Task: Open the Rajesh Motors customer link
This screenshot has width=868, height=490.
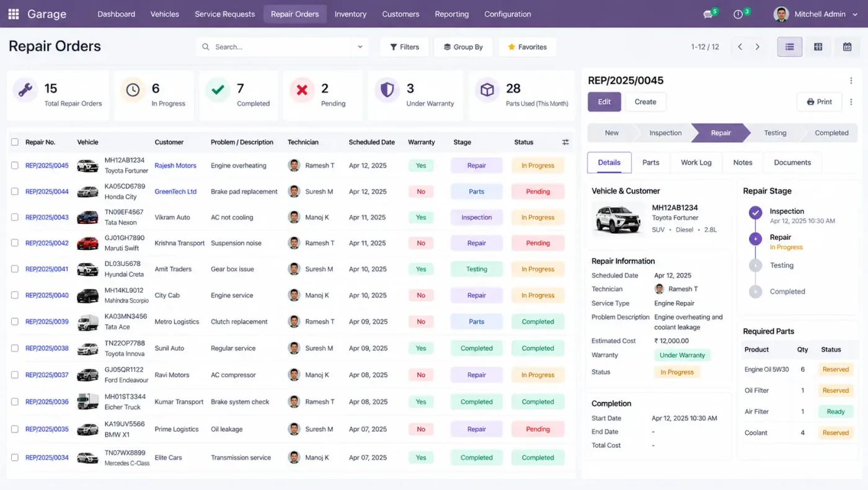Action: pyautogui.click(x=175, y=166)
